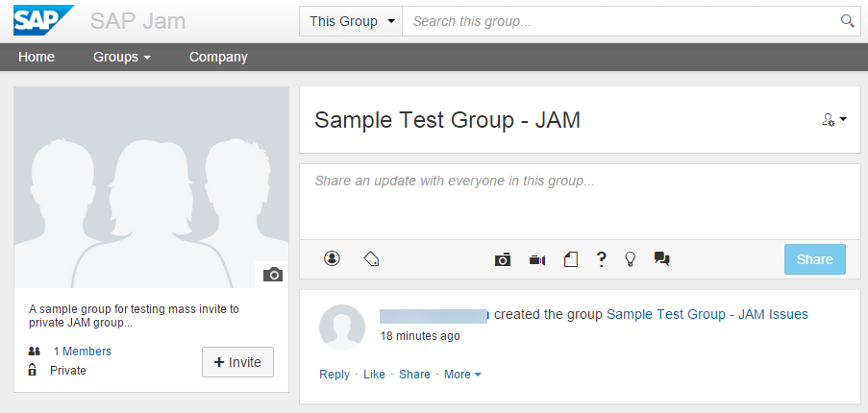The width and height of the screenshot is (868, 413).
Task: Open the Company page
Action: [218, 57]
